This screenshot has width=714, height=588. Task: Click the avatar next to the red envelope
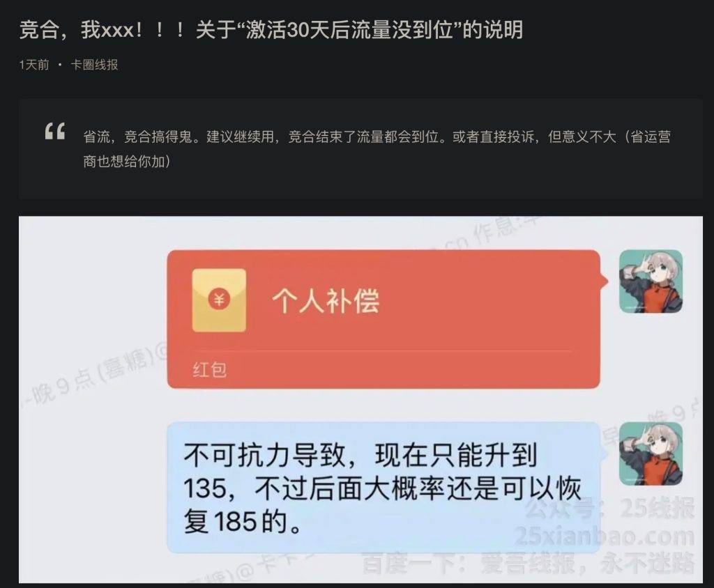(651, 281)
